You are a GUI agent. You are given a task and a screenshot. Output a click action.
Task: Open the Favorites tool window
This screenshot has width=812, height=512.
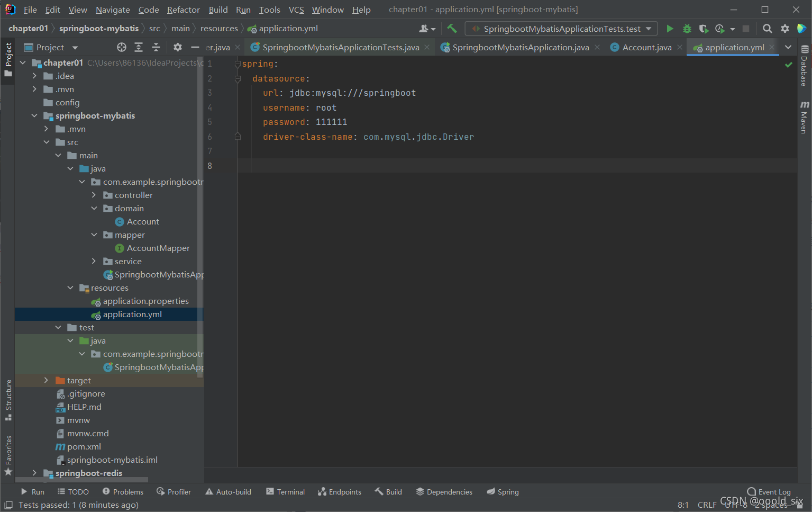[8, 455]
